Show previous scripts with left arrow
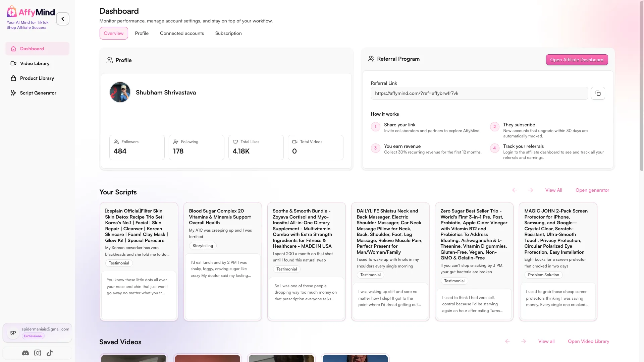The image size is (644, 362). [x=515, y=190]
